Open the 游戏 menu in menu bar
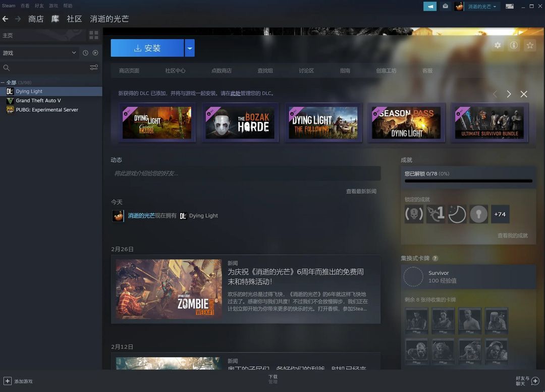The height and width of the screenshot is (392, 545). pyautogui.click(x=53, y=6)
